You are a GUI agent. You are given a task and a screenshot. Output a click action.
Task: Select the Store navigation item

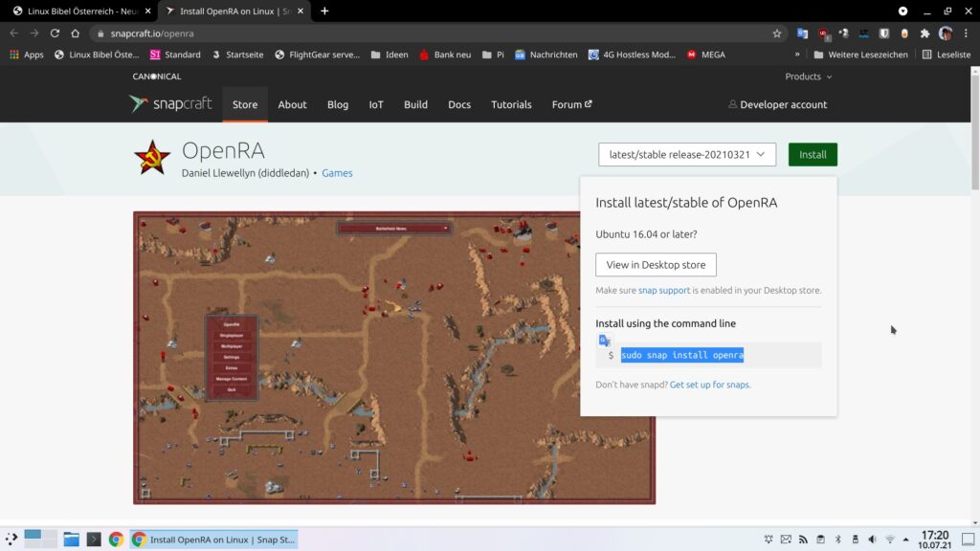pyautogui.click(x=245, y=104)
